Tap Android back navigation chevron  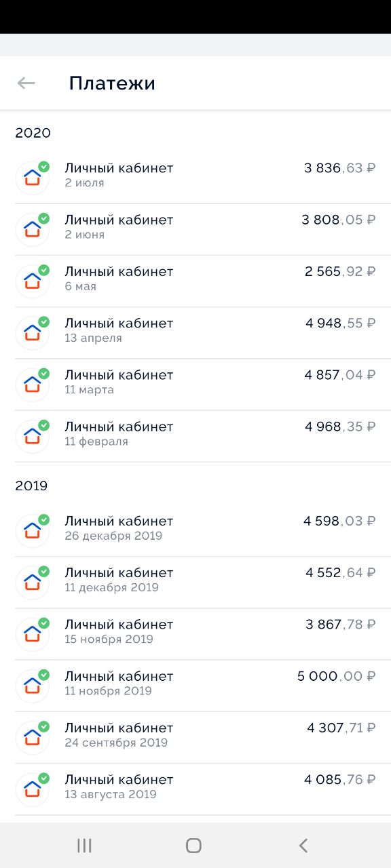pos(303,845)
